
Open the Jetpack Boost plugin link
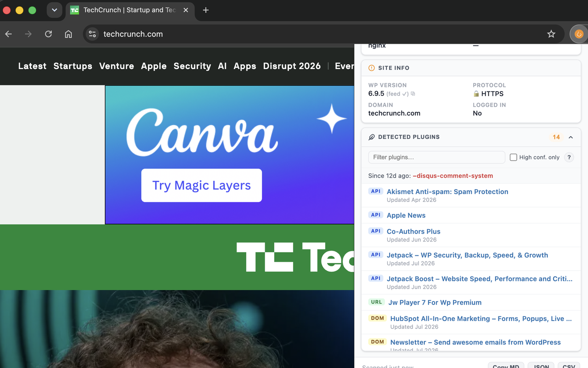(x=480, y=279)
